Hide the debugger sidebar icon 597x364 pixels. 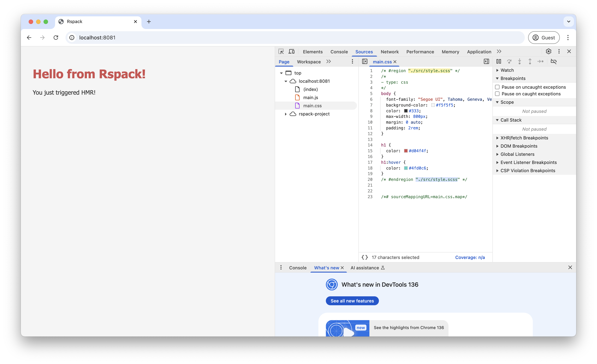486,62
